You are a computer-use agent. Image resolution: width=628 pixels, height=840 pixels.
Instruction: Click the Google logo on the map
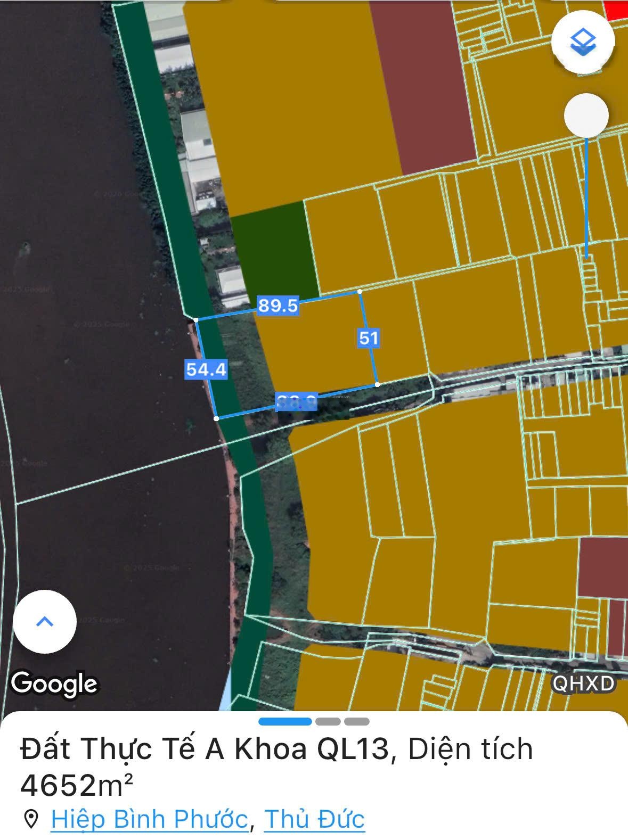tap(54, 683)
